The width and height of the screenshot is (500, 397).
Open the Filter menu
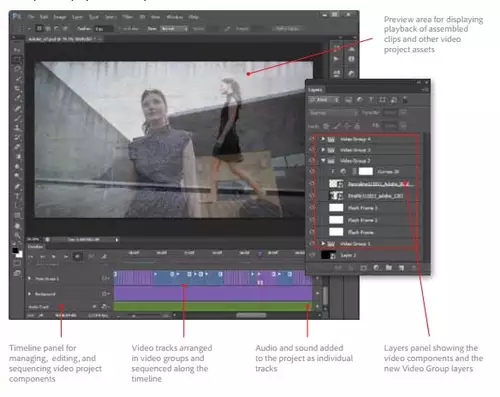[x=127, y=17]
